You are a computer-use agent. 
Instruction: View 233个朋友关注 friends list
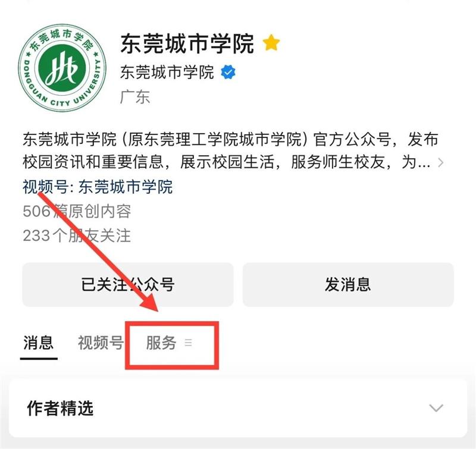(77, 236)
